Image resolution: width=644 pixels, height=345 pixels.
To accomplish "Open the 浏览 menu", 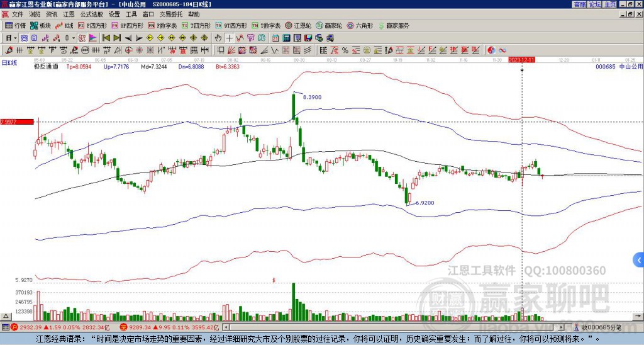I will 35,14.
